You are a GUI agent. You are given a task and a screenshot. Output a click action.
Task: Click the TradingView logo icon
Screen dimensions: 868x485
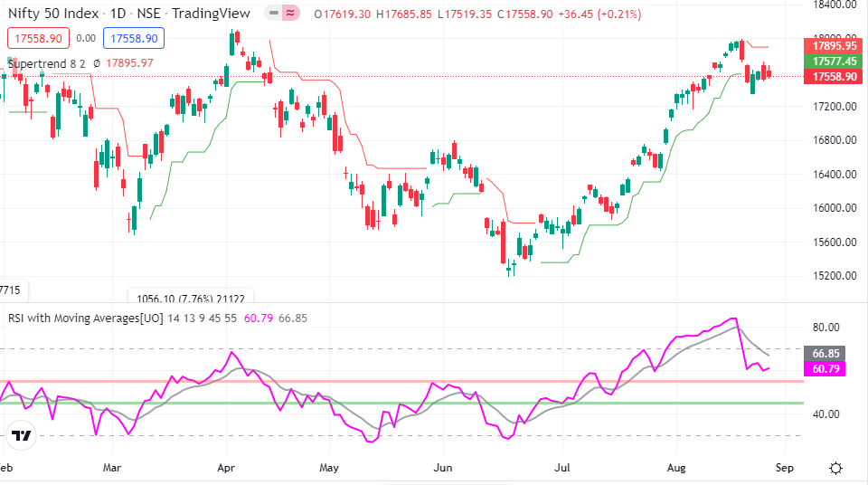(x=22, y=437)
